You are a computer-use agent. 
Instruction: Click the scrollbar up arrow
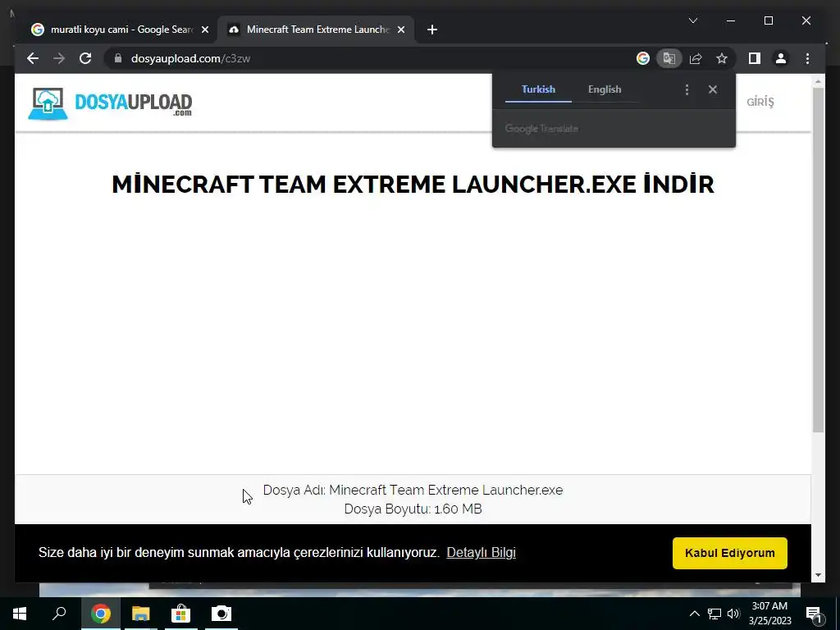coord(818,81)
